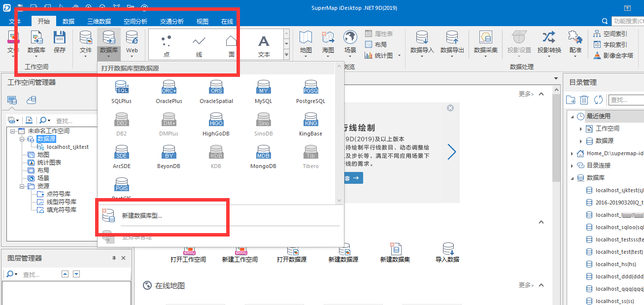The image size is (644, 305).
Task: Switch to the 视图 ribbon tab
Action: (x=203, y=22)
